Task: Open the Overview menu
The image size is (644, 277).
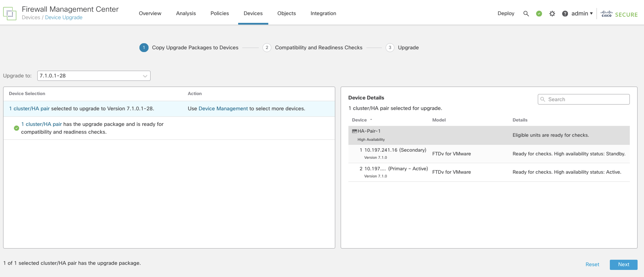Action: coord(150,13)
